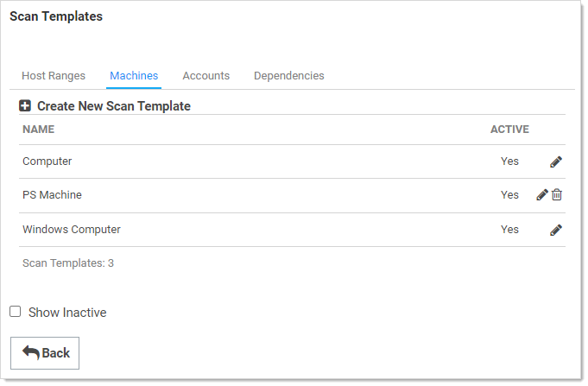
Task: Edit the Windows Computer scan template
Action: point(556,230)
